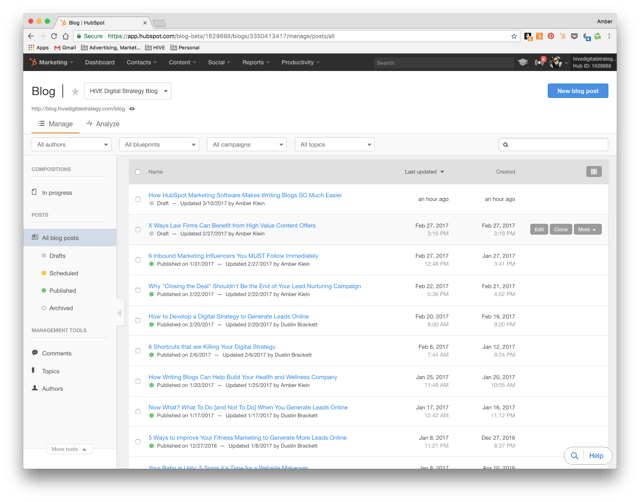640x502 pixels.
Task: Open the Academy graduation cap icon
Action: pyautogui.click(x=523, y=62)
